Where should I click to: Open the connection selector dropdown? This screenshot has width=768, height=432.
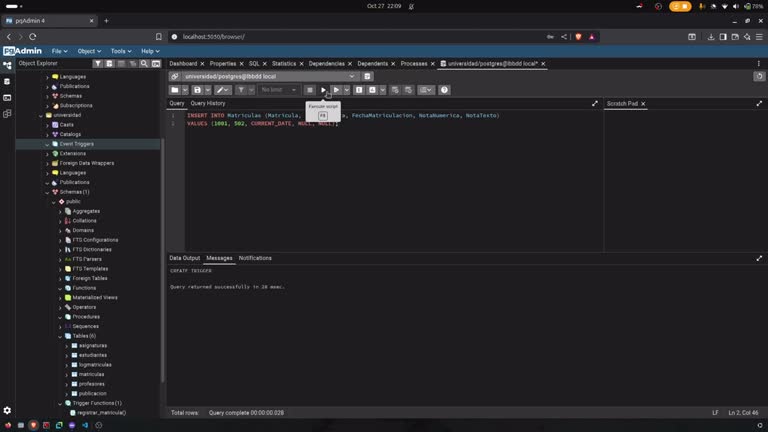click(352, 76)
